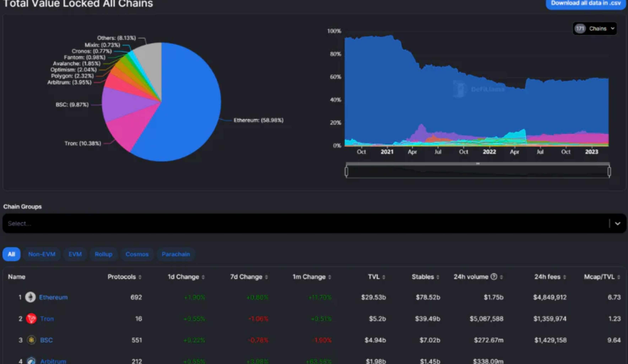Click the Ethereum chain logo icon
Screen dimensions: 628x364
coord(30,297)
